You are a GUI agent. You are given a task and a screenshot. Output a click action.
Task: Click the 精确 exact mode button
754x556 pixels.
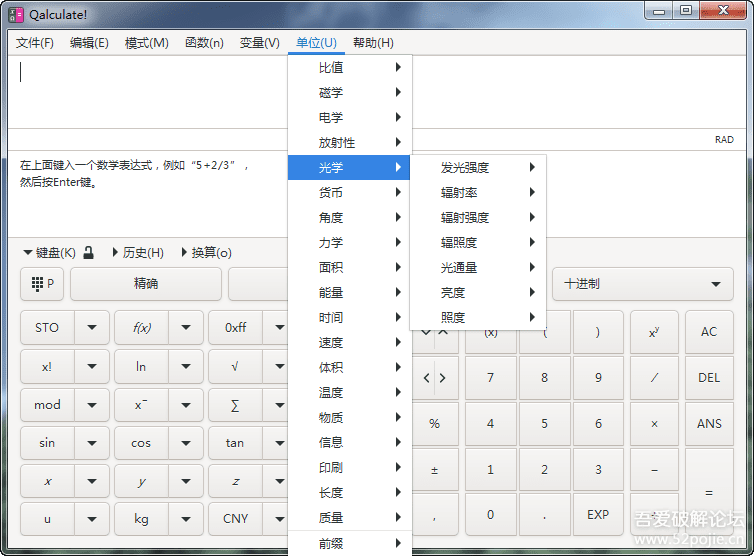coord(146,284)
